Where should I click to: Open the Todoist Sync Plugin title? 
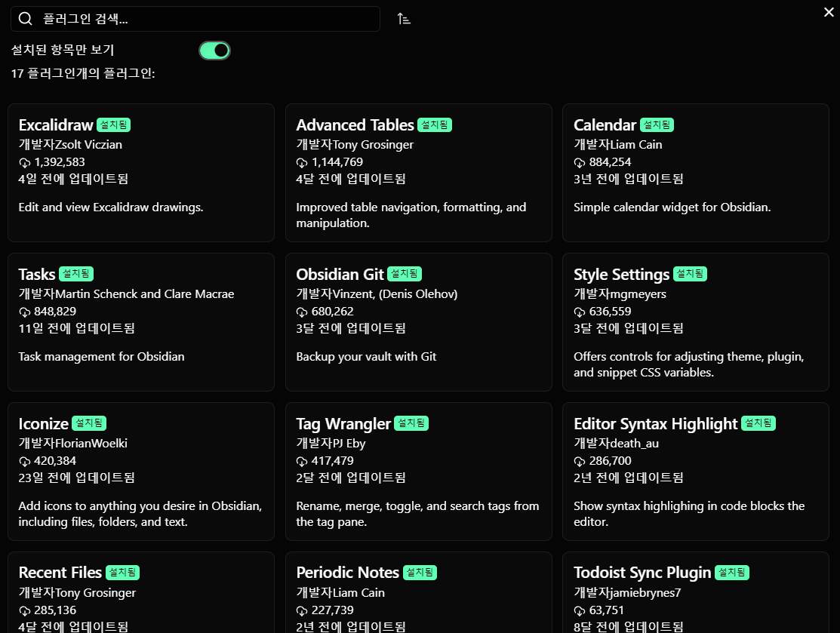[642, 573]
